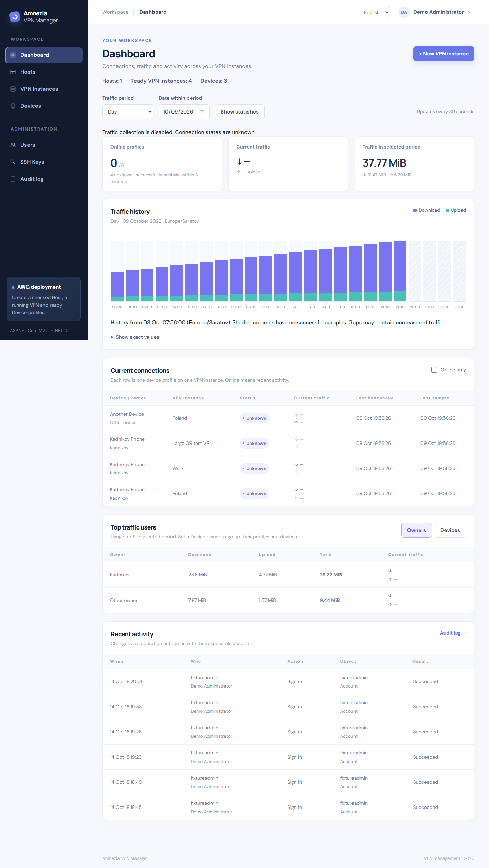Go to VPN Instances in sidebar
This screenshot has width=489, height=868.
tap(44, 89)
